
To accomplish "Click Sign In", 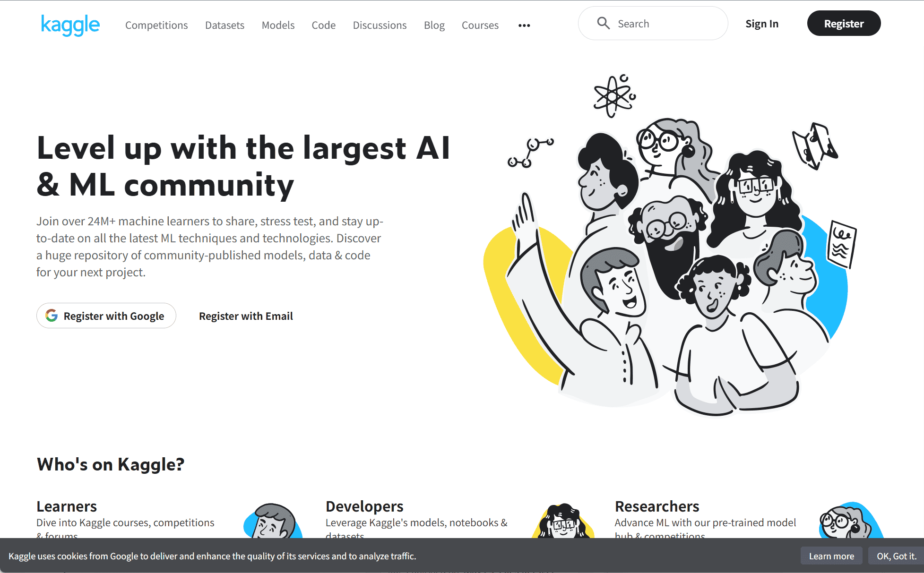I will pos(761,24).
